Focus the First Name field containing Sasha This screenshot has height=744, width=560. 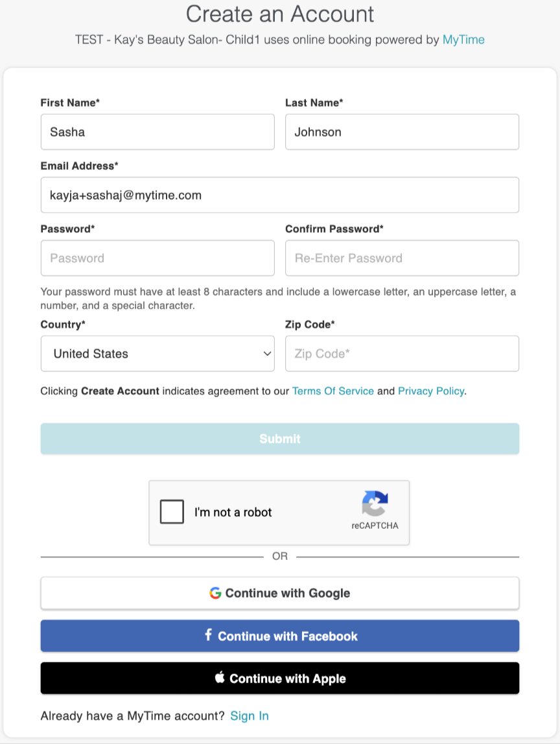[x=157, y=132]
